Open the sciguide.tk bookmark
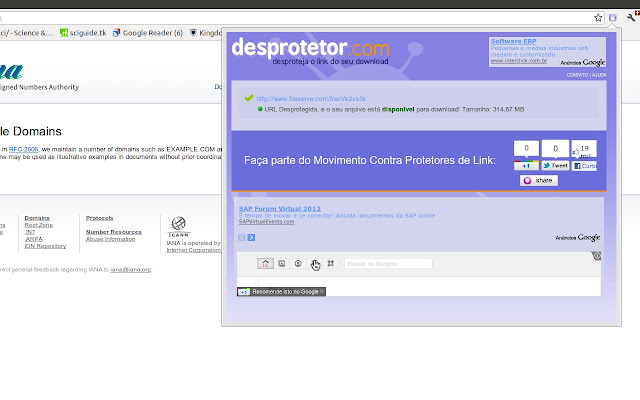 pos(83,33)
